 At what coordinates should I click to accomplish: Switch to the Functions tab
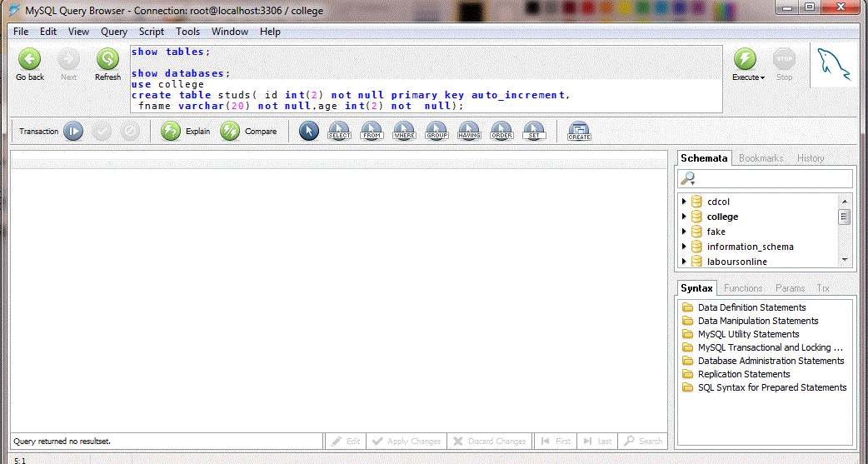click(x=743, y=288)
